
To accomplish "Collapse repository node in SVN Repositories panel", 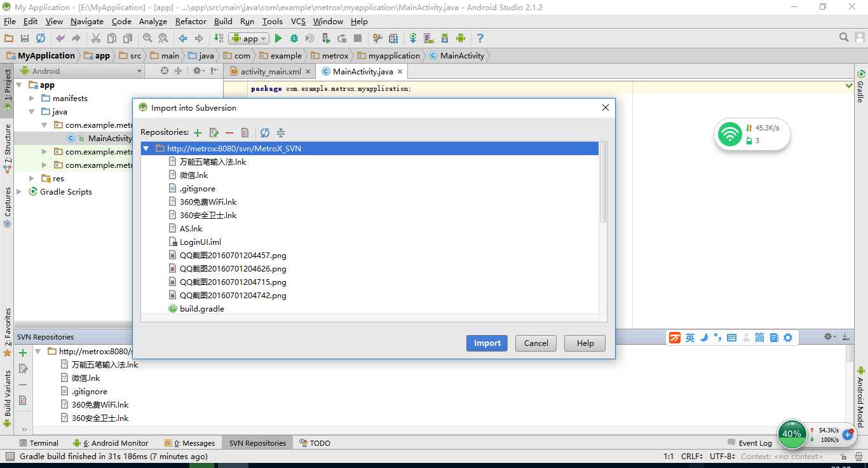I will [38, 351].
